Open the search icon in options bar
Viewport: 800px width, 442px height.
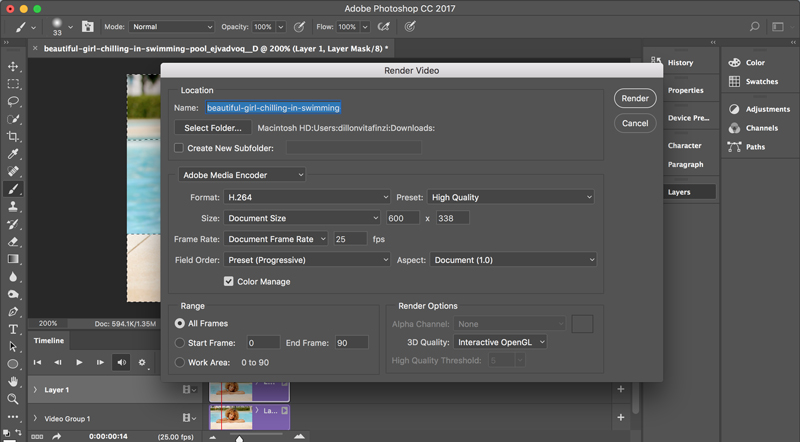[755, 27]
